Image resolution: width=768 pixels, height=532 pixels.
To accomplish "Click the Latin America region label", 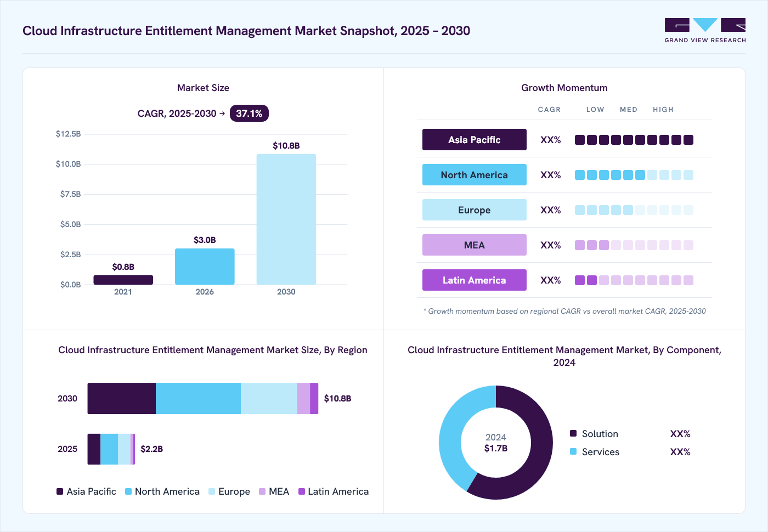I will point(475,280).
